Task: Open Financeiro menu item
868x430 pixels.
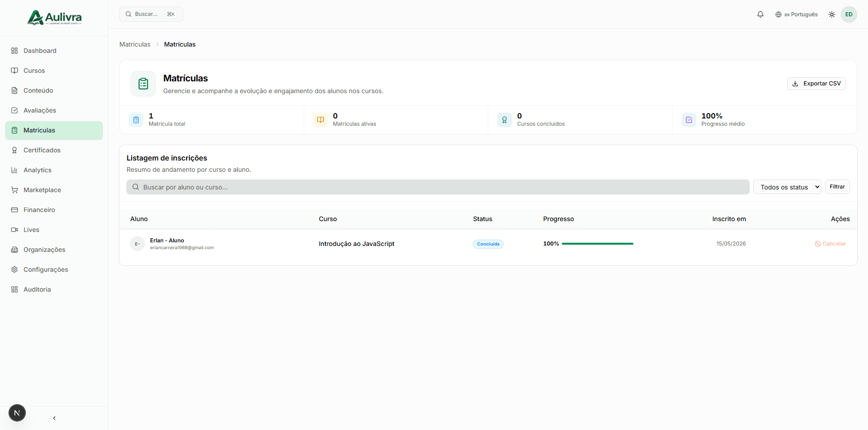Action: (x=54, y=210)
